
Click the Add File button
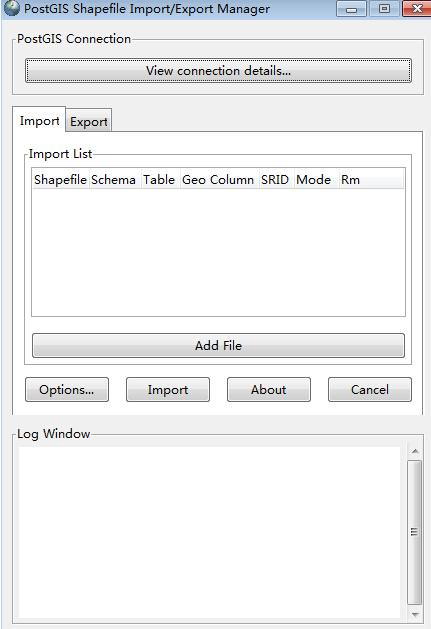click(218, 345)
